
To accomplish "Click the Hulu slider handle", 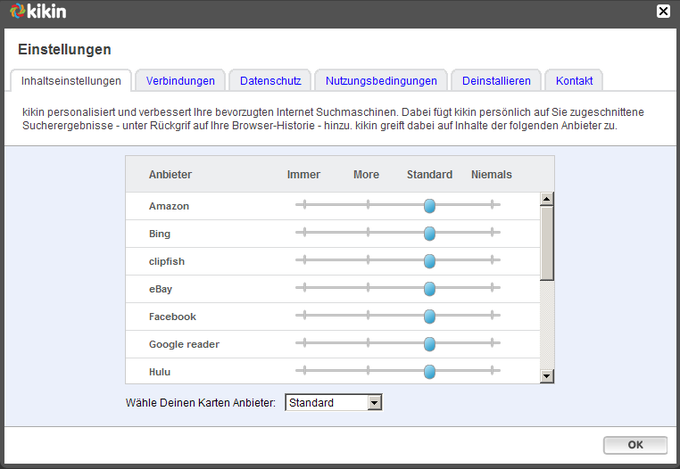I will pos(429,371).
